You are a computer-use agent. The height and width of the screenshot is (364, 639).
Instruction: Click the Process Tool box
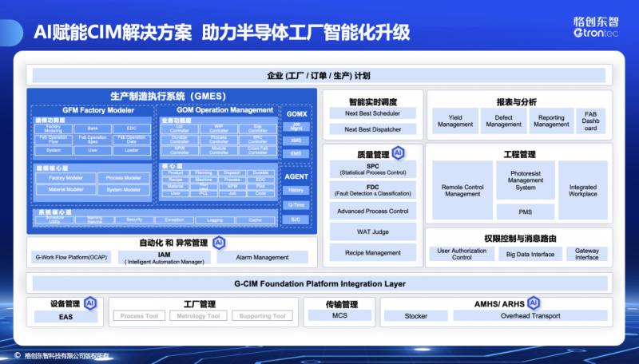tap(139, 315)
